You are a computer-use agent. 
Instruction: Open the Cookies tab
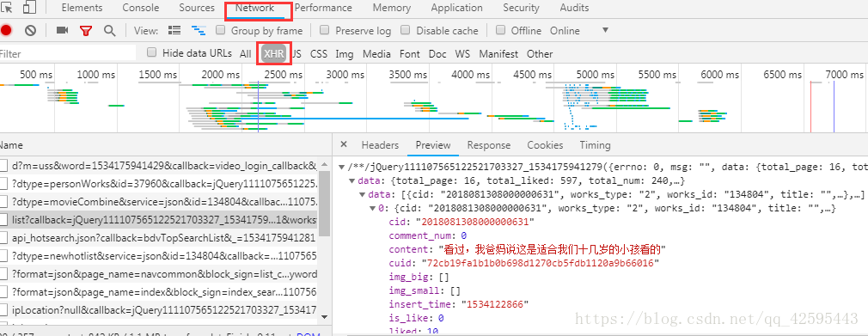pos(545,145)
